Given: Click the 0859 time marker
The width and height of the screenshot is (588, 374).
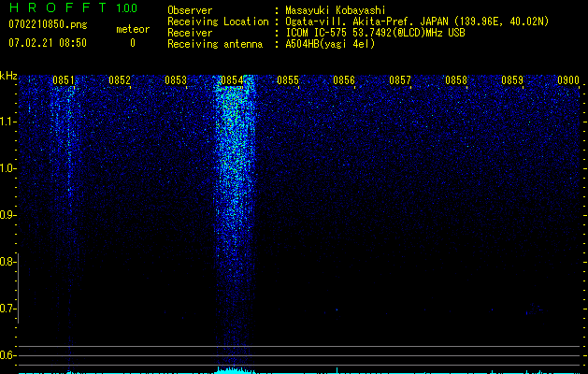Looking at the screenshot, I should [512, 80].
